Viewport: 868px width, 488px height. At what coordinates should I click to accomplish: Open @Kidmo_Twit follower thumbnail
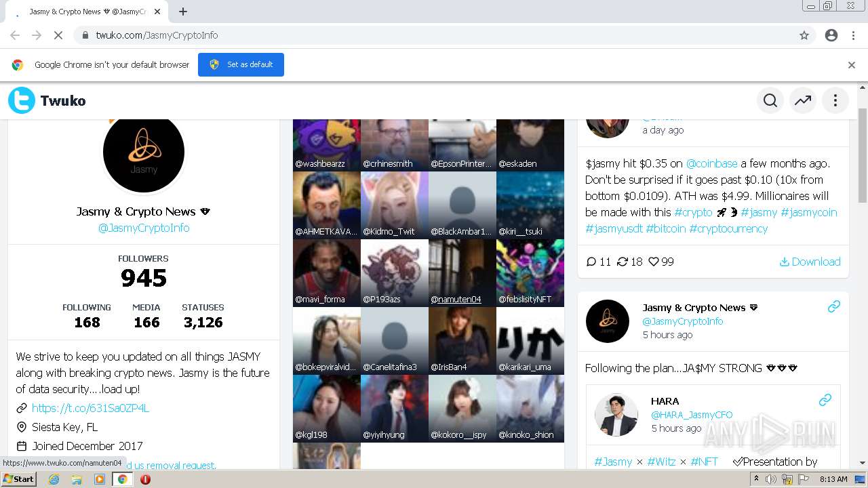coord(395,205)
